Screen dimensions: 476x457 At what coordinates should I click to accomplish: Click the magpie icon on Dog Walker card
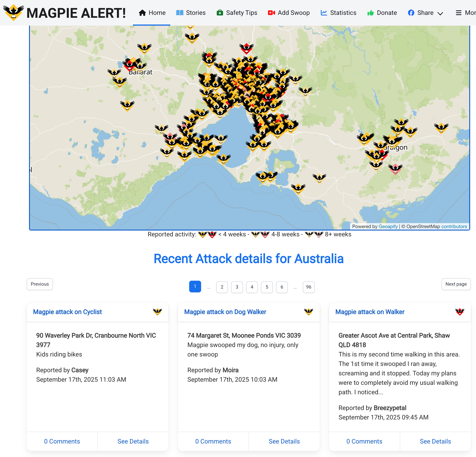[308, 311]
